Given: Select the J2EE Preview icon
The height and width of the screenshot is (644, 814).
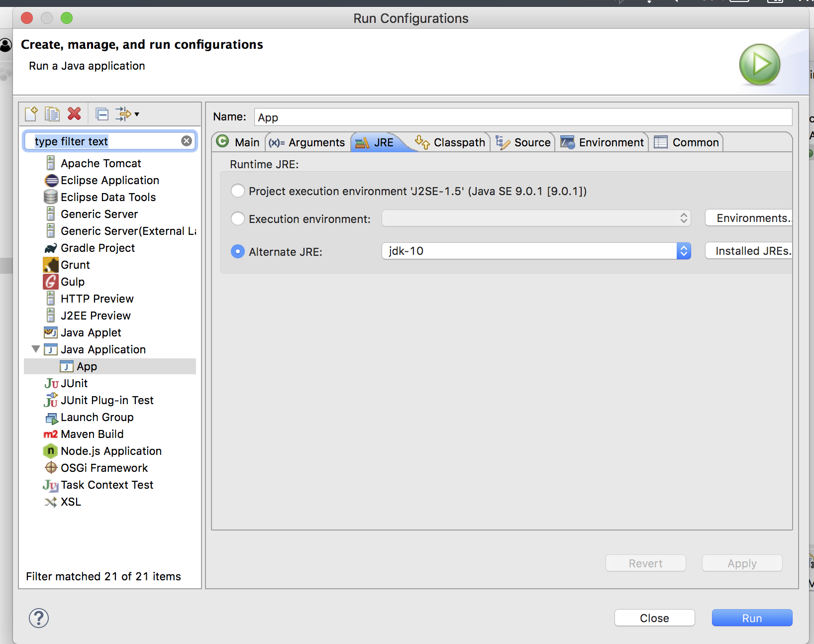Looking at the screenshot, I should tap(51, 315).
